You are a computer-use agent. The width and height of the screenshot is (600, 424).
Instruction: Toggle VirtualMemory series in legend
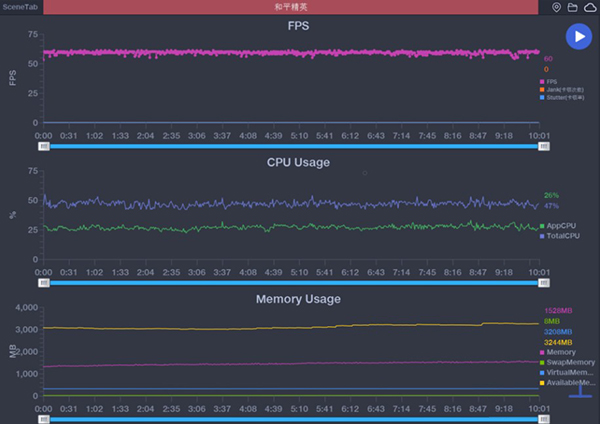tap(565, 372)
